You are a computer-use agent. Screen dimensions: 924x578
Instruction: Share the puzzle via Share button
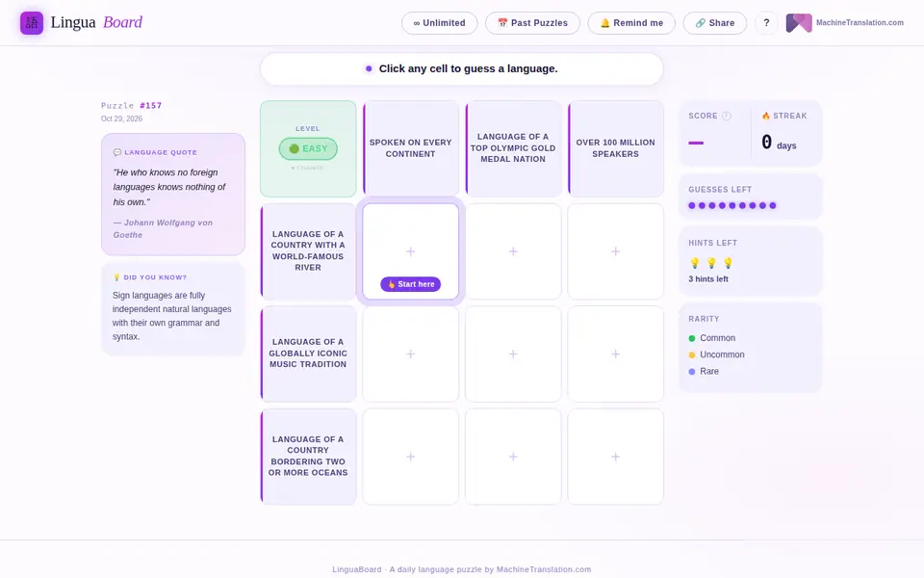[x=715, y=23]
